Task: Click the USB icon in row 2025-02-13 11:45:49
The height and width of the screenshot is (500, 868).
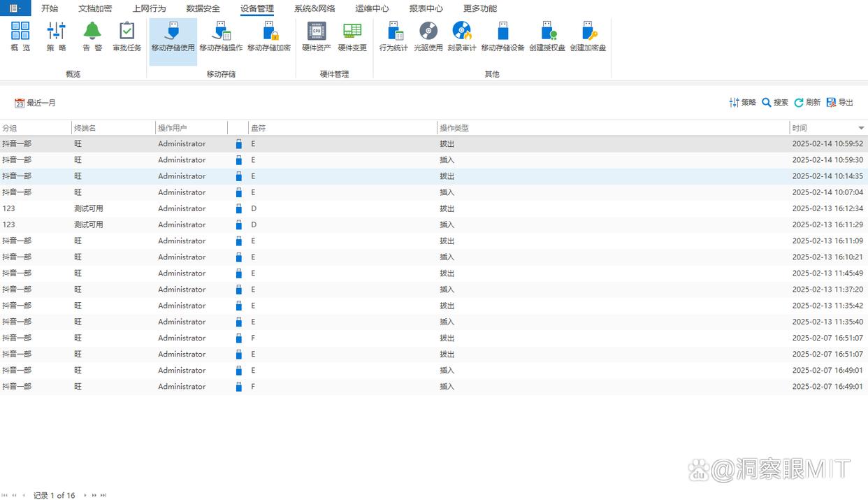Action: pos(238,273)
